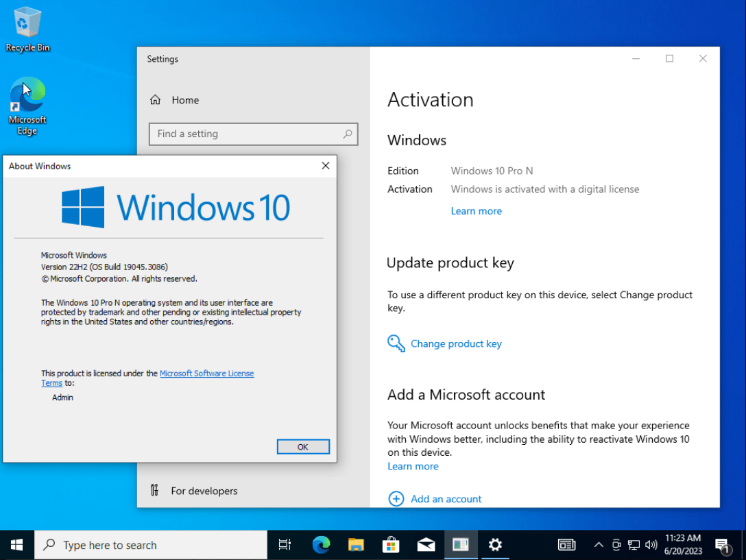Viewport: 746px width, 560px height.
Task: Open Task View on the taskbar
Action: coord(285,545)
